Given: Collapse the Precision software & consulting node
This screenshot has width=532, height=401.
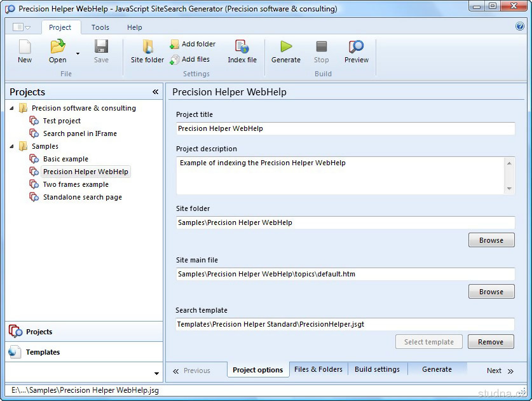Looking at the screenshot, I should click(x=12, y=108).
